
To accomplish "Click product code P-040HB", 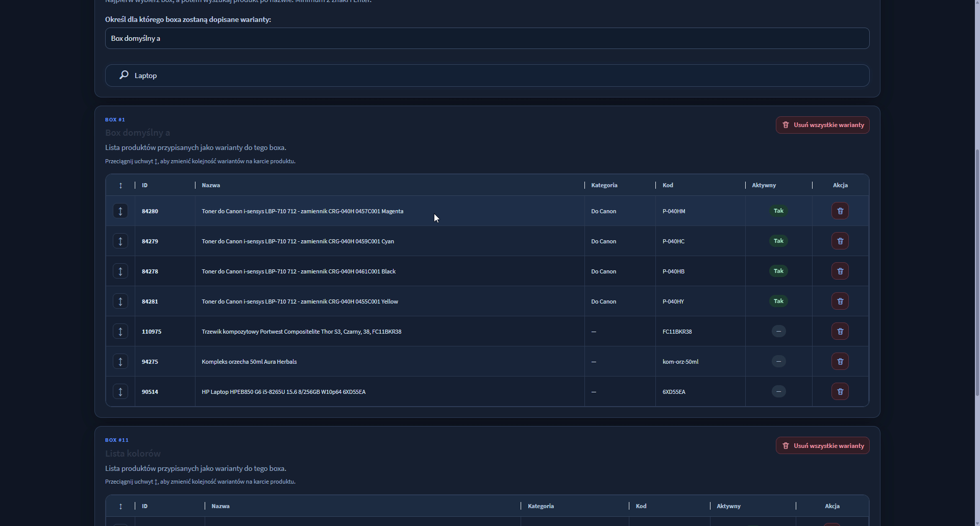I will [x=674, y=271].
